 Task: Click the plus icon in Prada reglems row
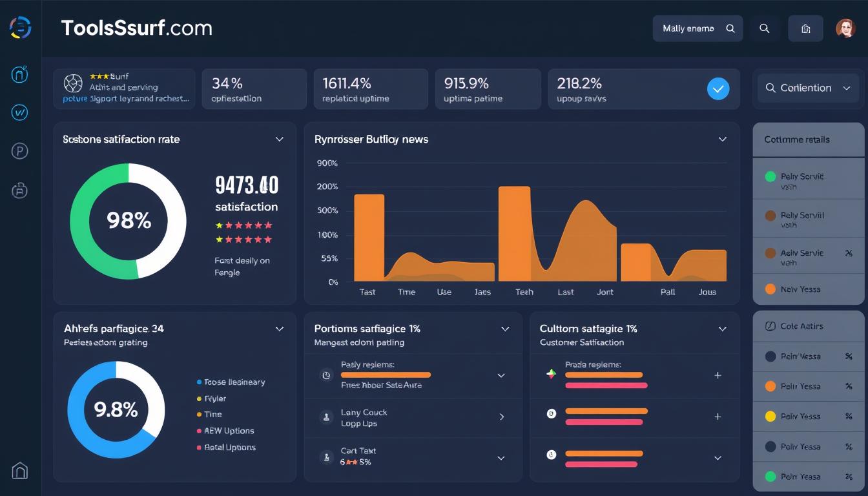[718, 375]
